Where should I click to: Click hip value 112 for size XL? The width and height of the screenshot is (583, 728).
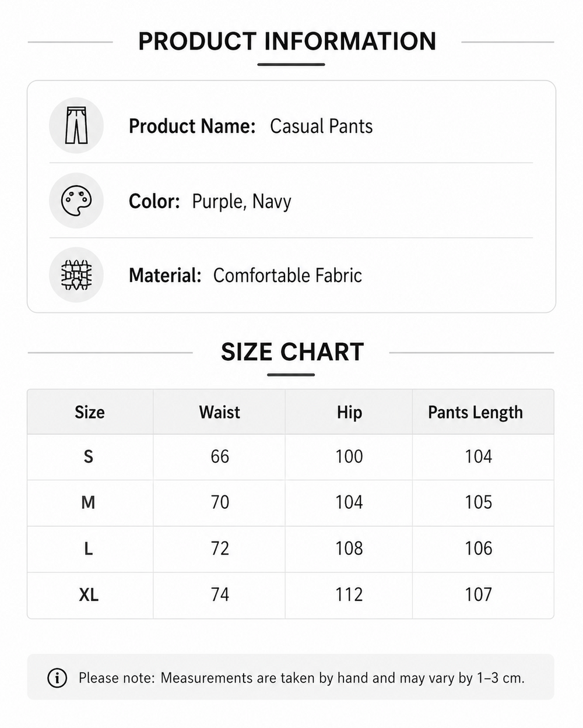pos(349,595)
